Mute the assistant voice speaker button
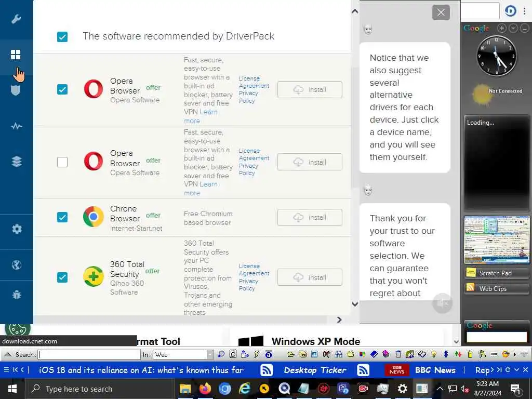Viewport: 532px width, 399px height. click(x=442, y=303)
